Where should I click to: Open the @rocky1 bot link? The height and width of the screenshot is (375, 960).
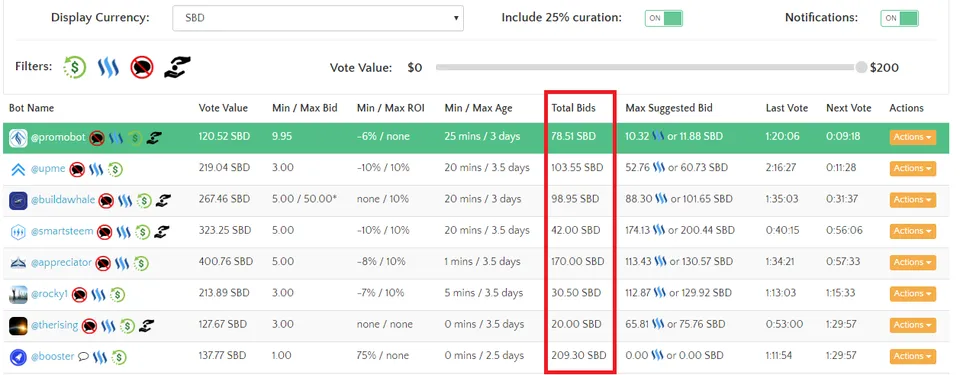pos(49,294)
